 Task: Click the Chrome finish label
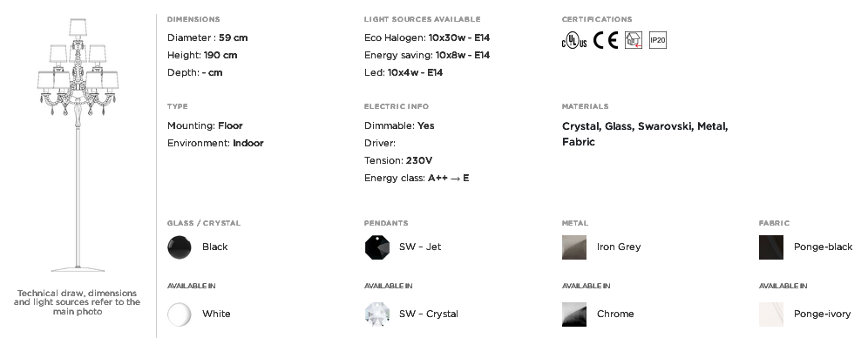[x=615, y=314]
